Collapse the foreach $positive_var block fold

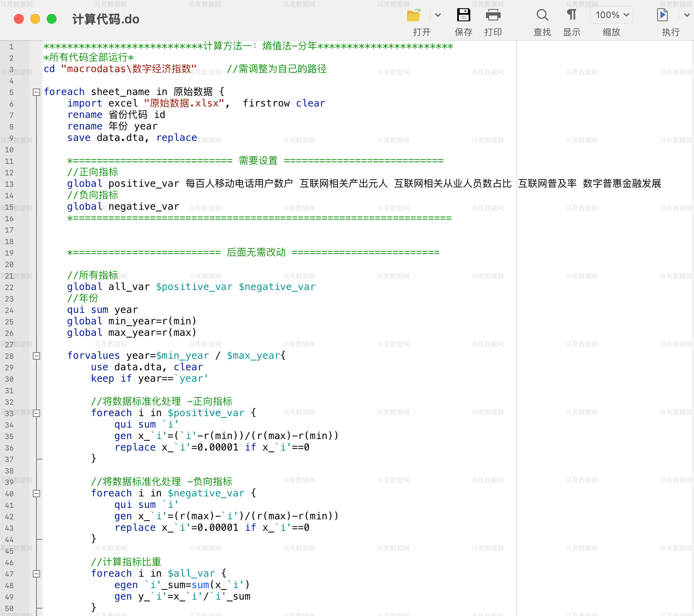[x=36, y=413]
